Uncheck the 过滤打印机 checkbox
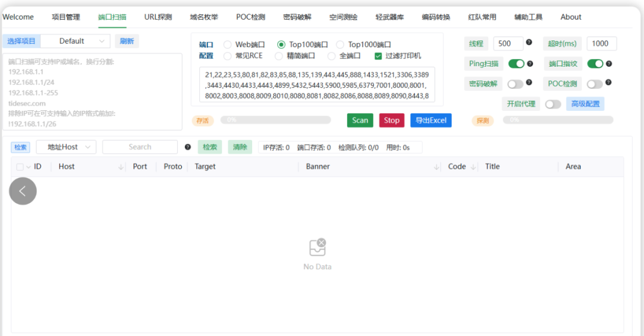Viewport: 644px width, 336px height. (x=378, y=56)
